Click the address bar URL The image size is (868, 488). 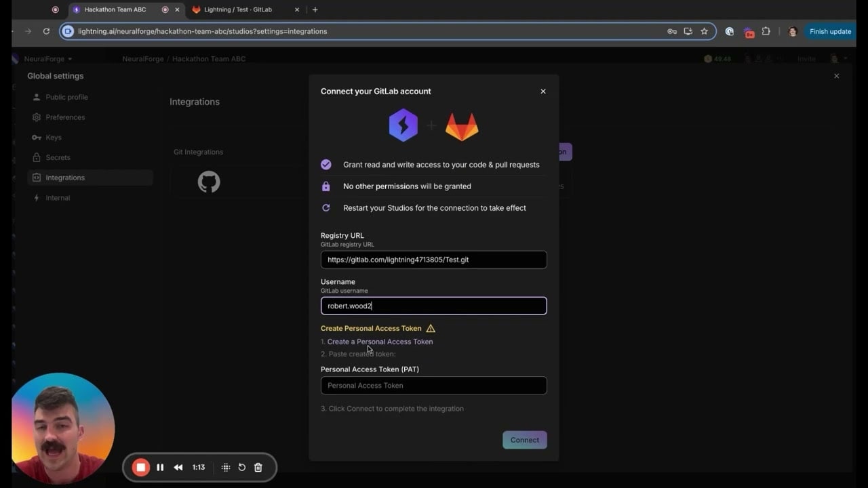(203, 31)
